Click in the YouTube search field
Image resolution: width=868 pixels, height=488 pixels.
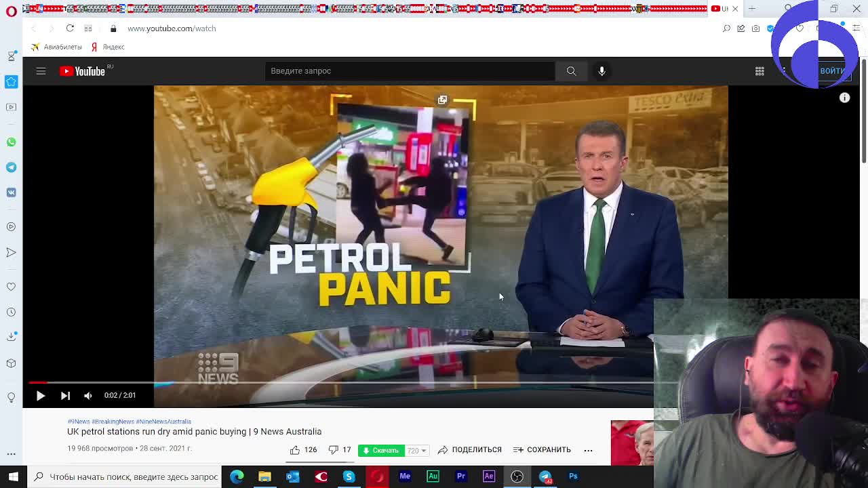point(410,71)
